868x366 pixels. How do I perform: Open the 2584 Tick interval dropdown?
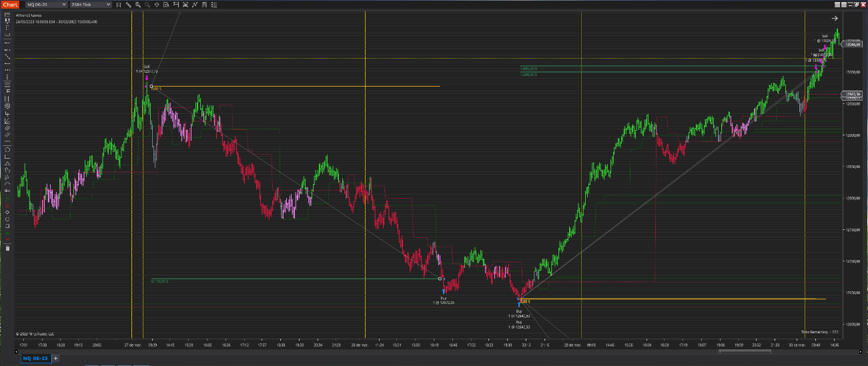[90, 5]
